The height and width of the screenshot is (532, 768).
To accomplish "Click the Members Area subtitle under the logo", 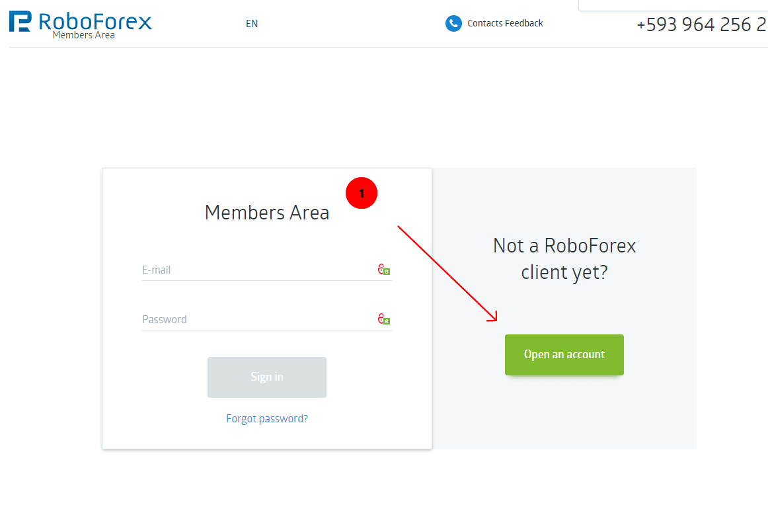I will coord(84,35).
